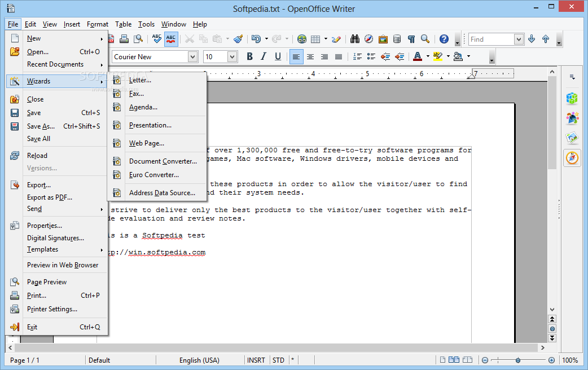Open the Format menu
The width and height of the screenshot is (588, 370).
click(98, 24)
